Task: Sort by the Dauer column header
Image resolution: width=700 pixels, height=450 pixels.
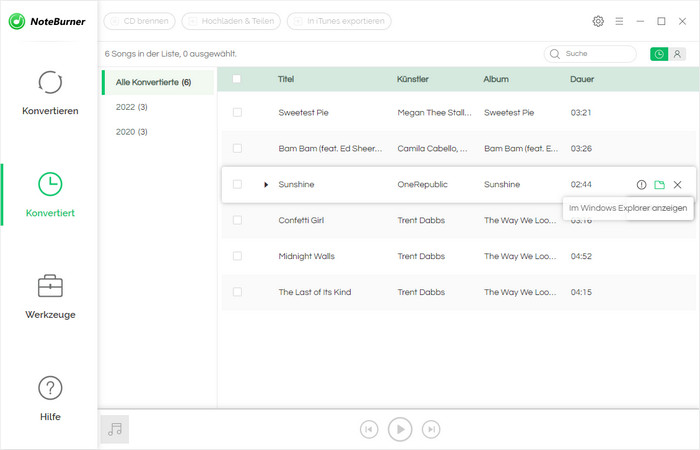Action: (x=582, y=79)
